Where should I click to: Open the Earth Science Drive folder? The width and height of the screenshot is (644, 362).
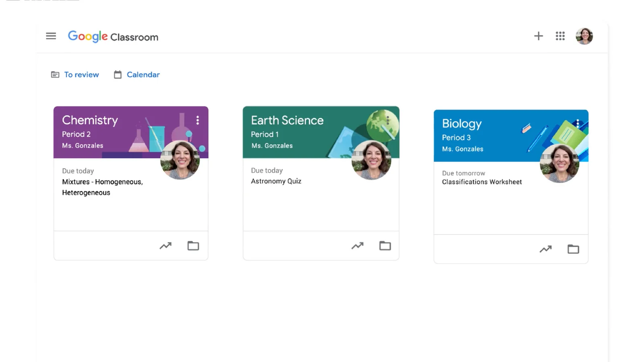[x=385, y=246]
